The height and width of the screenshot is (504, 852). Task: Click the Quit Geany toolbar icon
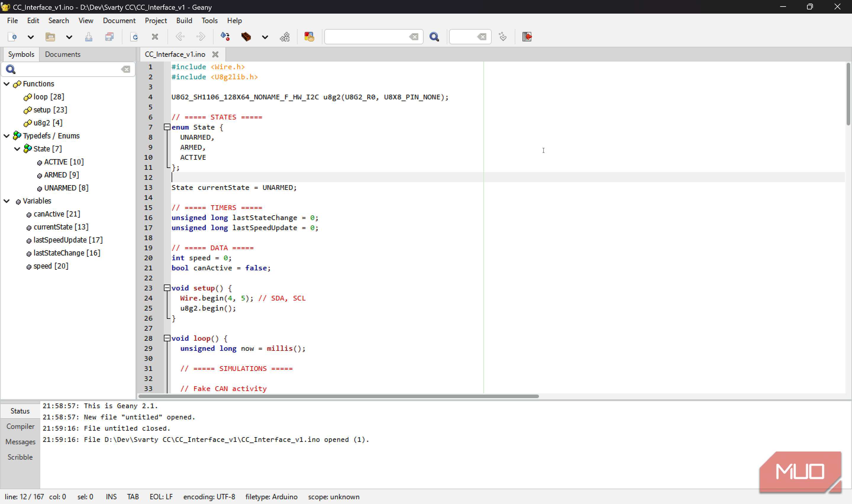click(527, 37)
